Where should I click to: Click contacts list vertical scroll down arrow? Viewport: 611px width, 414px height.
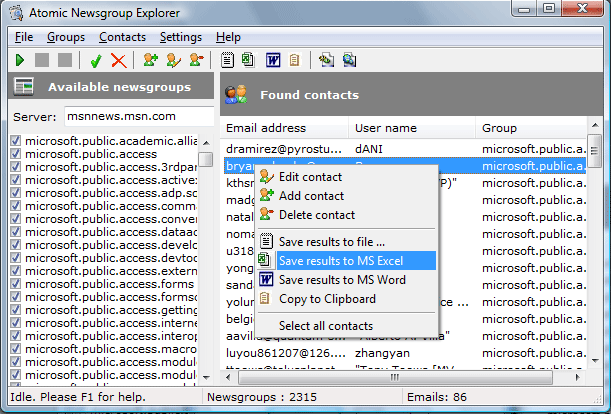595,361
